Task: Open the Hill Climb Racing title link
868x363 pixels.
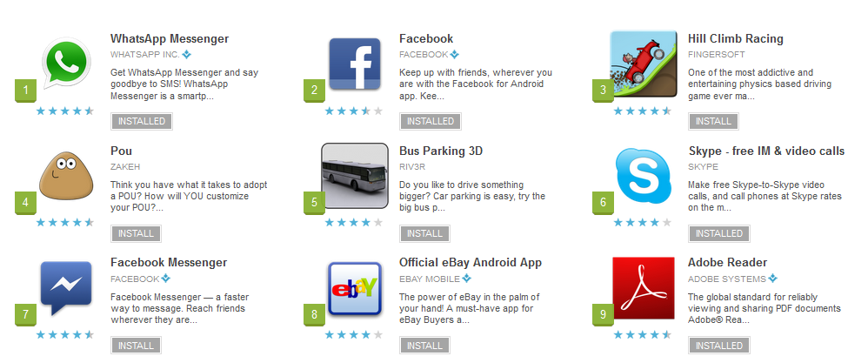Action: [x=735, y=39]
